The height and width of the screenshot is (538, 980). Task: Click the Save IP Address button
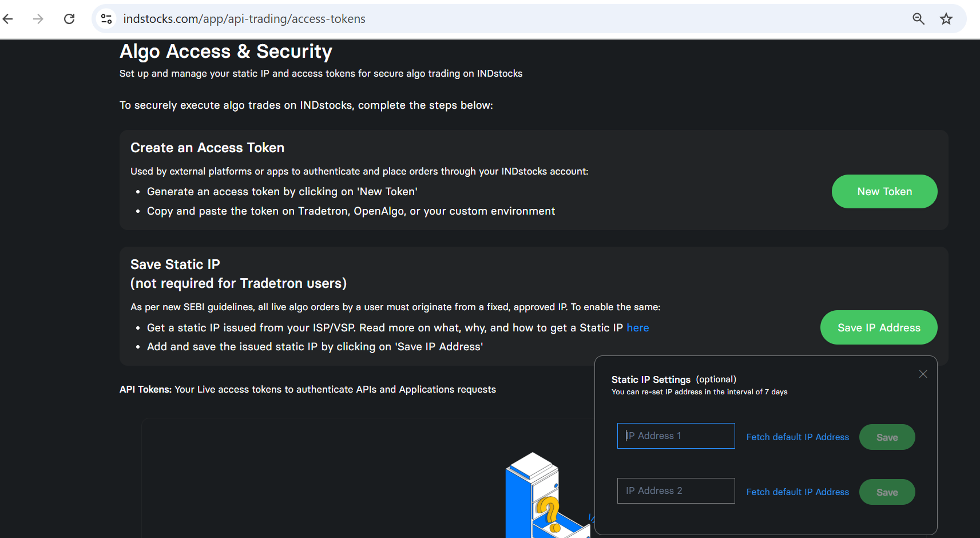point(879,327)
